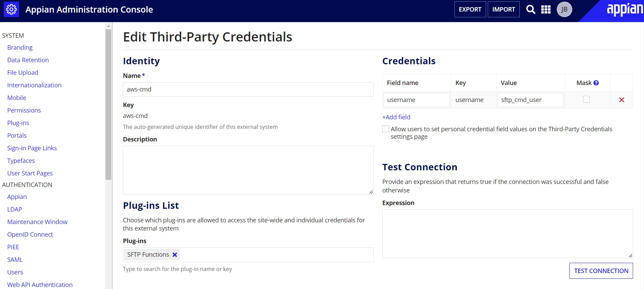The height and width of the screenshot is (289, 644).
Task: Click the Mask column header
Action: 584,83
